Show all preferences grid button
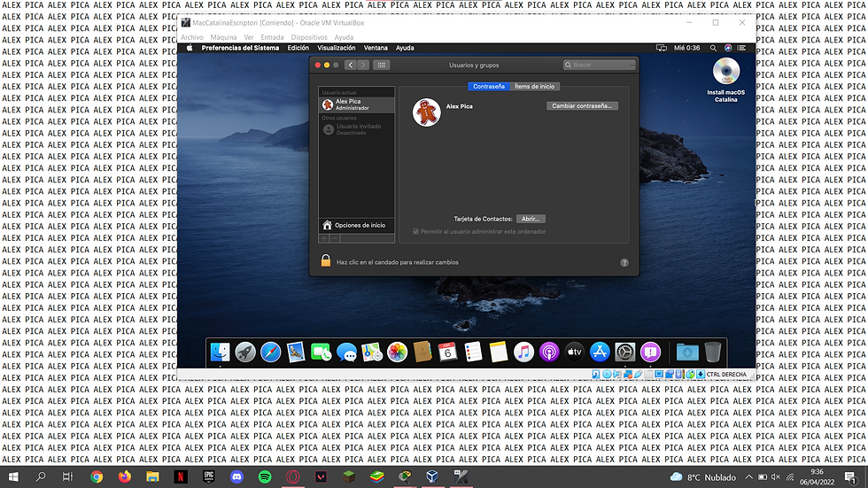The image size is (868, 488). [x=382, y=65]
